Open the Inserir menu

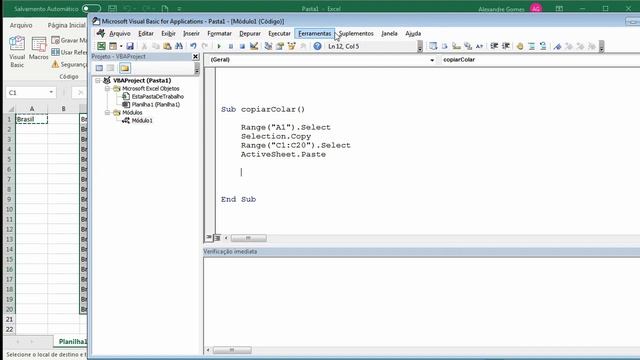191,33
